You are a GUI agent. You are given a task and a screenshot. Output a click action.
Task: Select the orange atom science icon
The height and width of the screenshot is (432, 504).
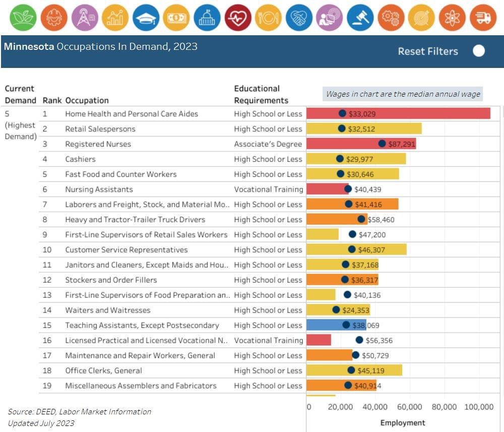[452, 18]
